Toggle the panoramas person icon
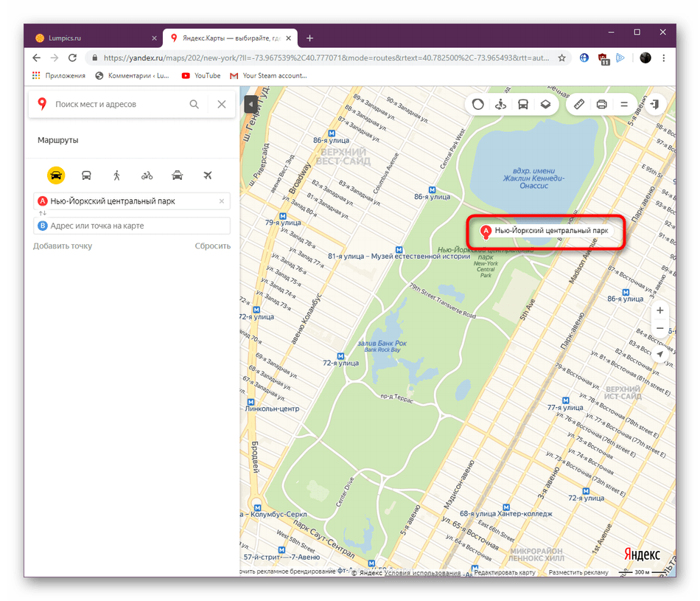This screenshot has height=601, width=700. pos(500,105)
